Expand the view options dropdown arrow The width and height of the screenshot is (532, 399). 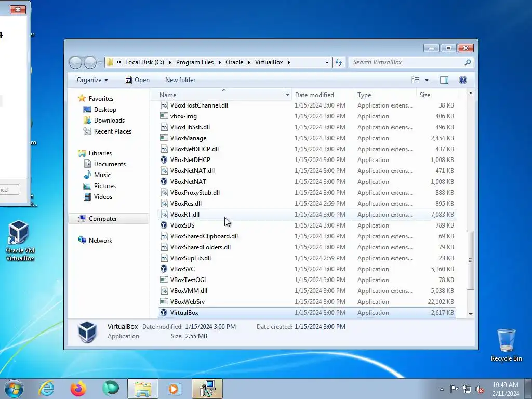pyautogui.click(x=427, y=79)
